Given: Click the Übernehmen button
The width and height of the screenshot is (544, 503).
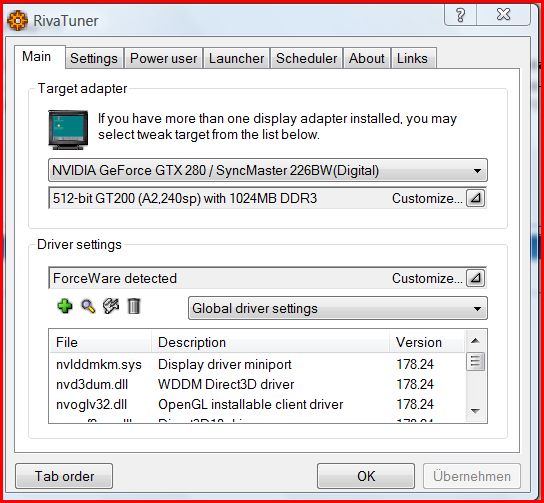Looking at the screenshot, I should [x=472, y=476].
